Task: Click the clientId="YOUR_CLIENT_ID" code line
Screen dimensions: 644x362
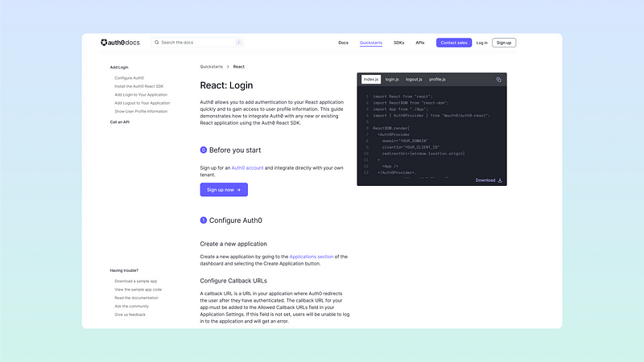Action: [411, 147]
